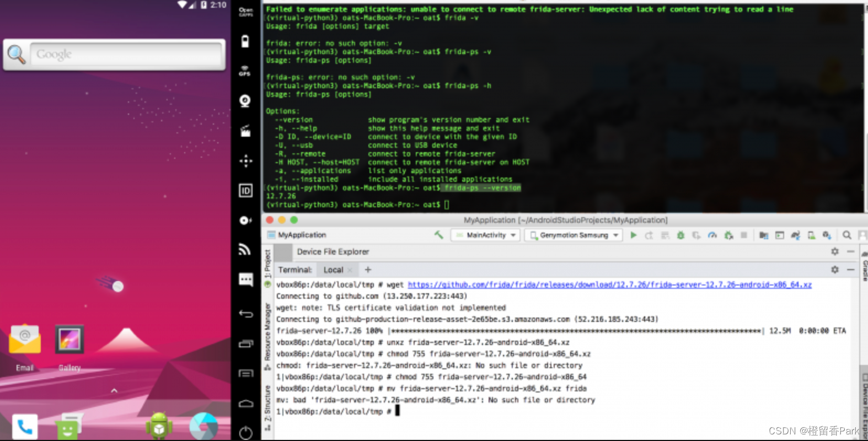Tap the recent apps button in sidebar

click(245, 344)
